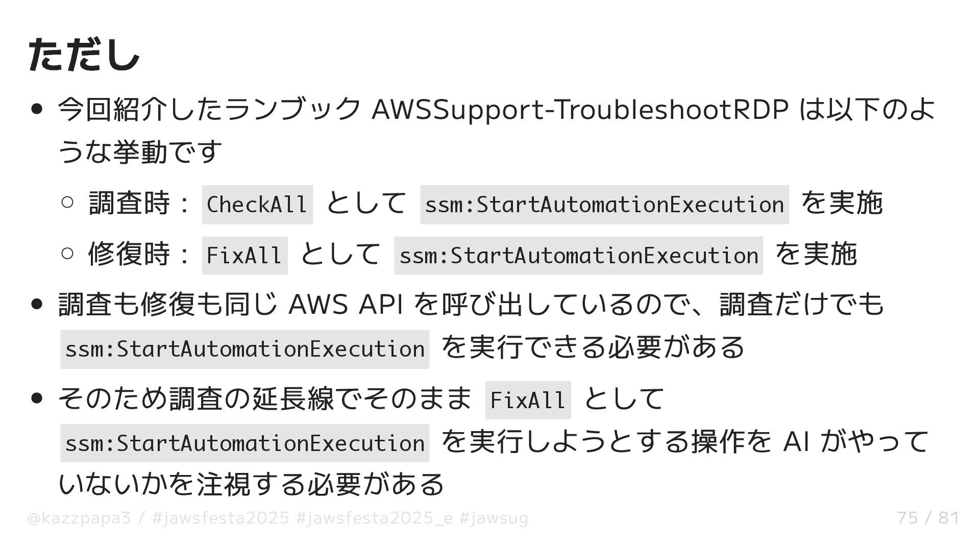Click the 調査時 sub-bullet label
This screenshot has width=980, height=551.
(x=129, y=203)
